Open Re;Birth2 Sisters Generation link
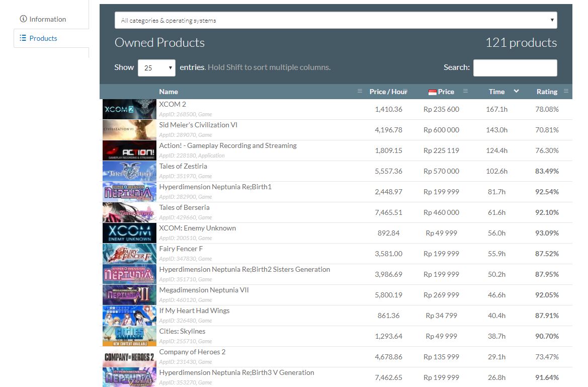The image size is (588, 387). tap(244, 270)
